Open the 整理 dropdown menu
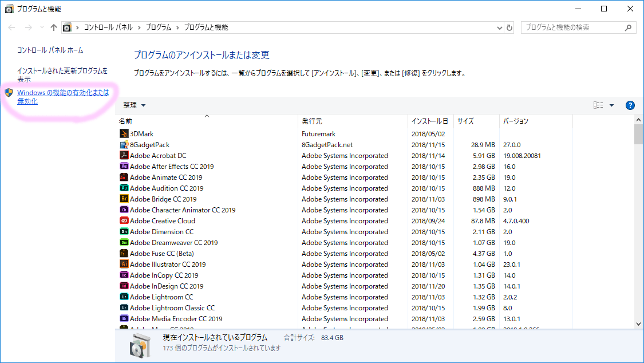Screen dimensions: 644x363 [x=135, y=105]
